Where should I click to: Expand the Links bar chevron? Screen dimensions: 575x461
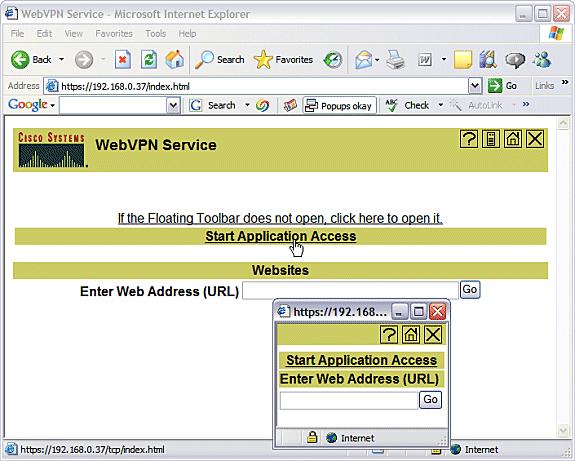pyautogui.click(x=565, y=82)
